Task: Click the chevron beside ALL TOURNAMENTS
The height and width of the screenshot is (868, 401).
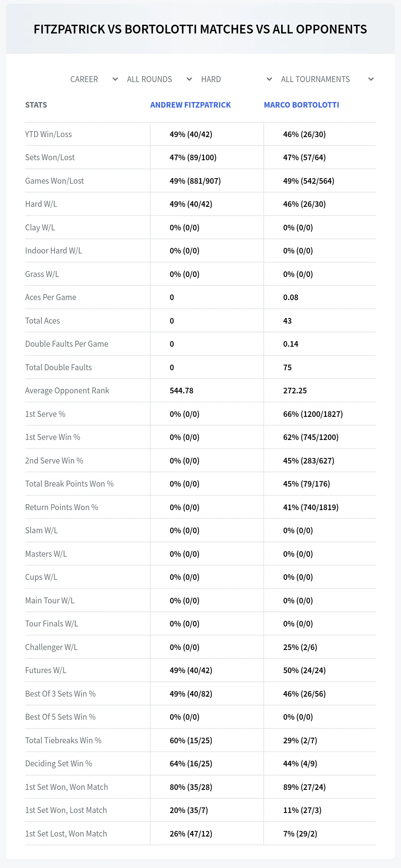Action: pyautogui.click(x=371, y=79)
